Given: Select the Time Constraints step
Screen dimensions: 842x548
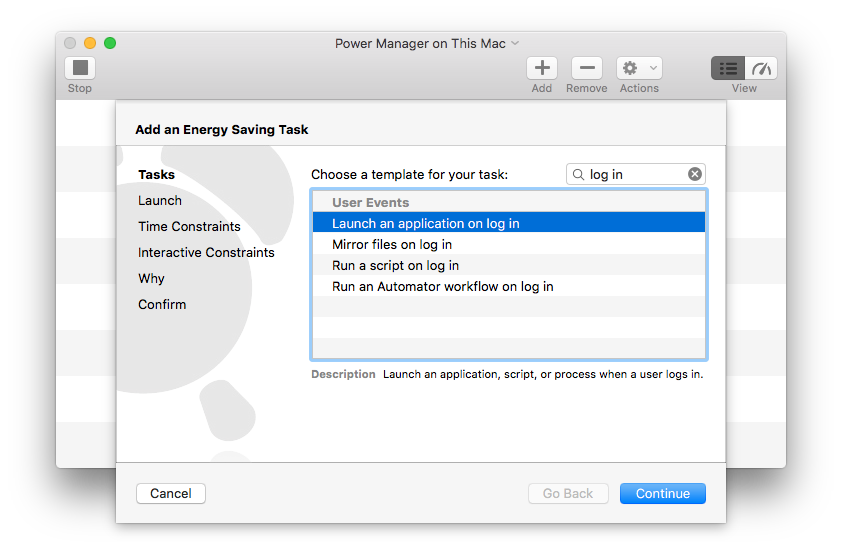Looking at the screenshot, I should coord(189,226).
